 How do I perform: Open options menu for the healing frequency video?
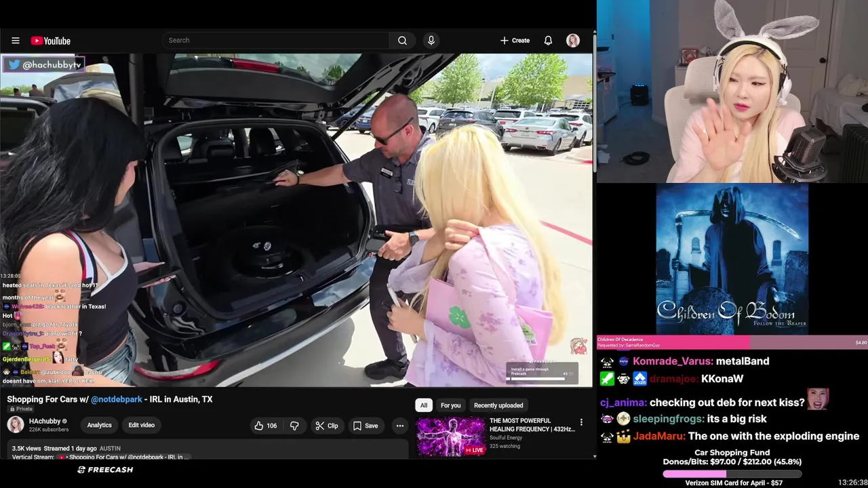point(581,422)
